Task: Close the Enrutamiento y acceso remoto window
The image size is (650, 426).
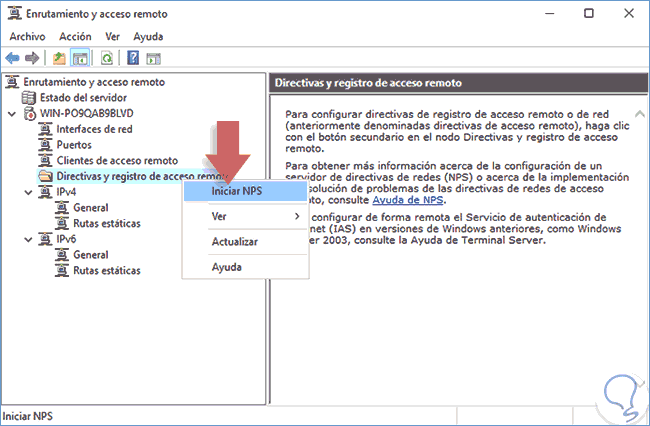Action: (629, 13)
